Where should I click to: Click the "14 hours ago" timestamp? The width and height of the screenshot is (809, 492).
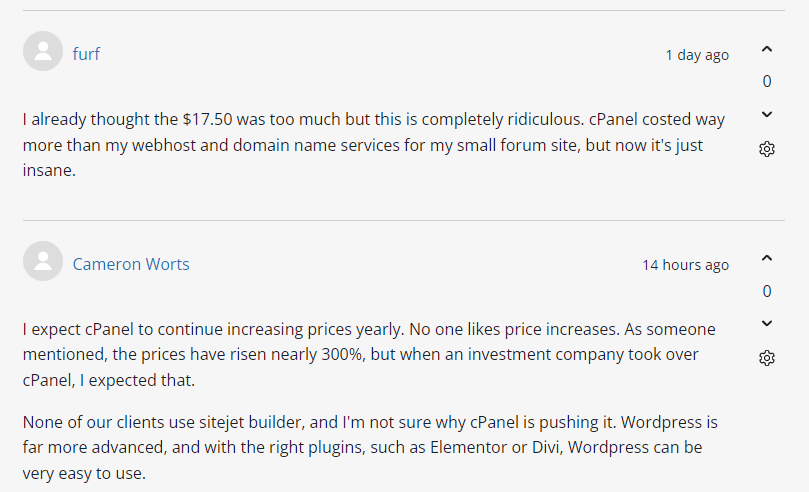coord(685,265)
